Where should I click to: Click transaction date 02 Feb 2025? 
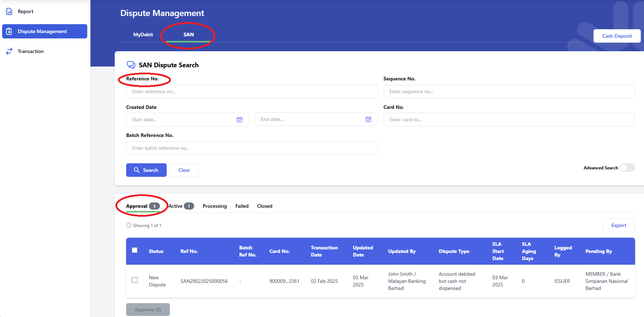coord(324,281)
